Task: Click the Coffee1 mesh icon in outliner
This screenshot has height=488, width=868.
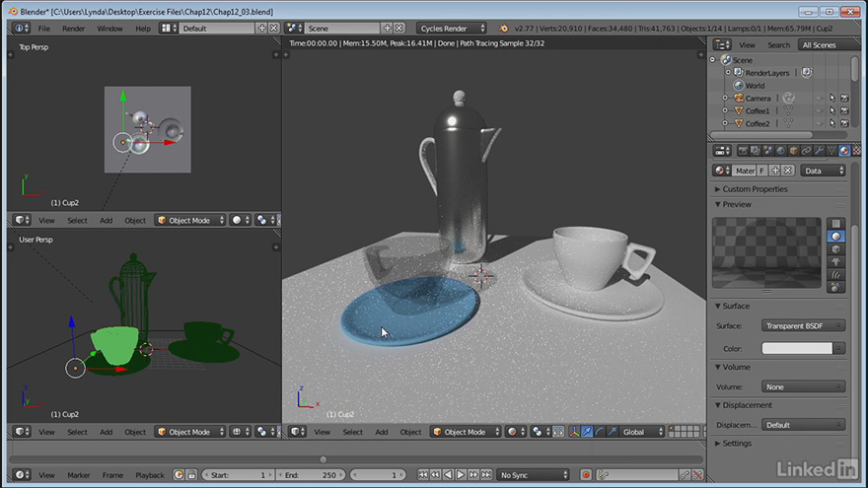Action: 739,110
